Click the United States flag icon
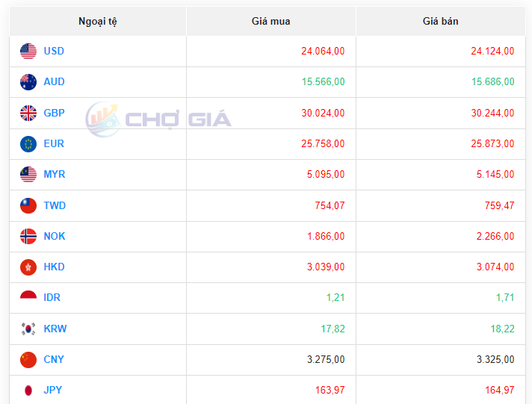 [28, 52]
